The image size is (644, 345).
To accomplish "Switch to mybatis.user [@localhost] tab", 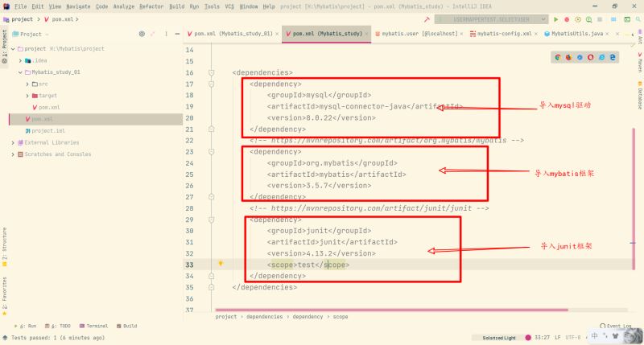I will (419, 34).
